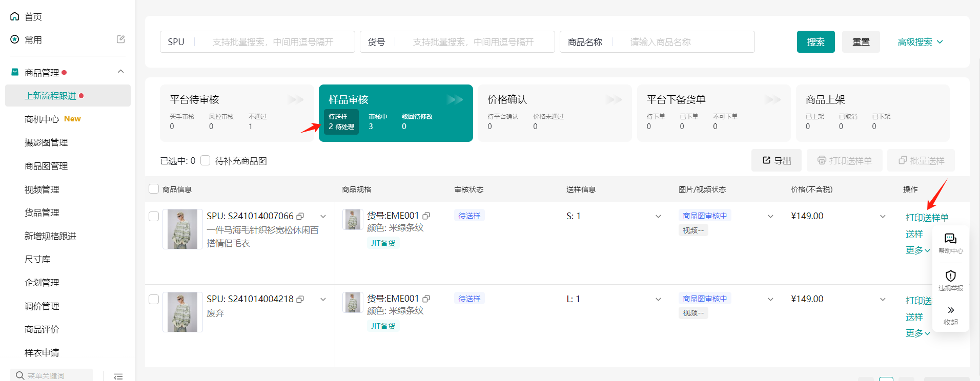Click the 导出 export button
The height and width of the screenshot is (381, 980).
[x=777, y=161]
